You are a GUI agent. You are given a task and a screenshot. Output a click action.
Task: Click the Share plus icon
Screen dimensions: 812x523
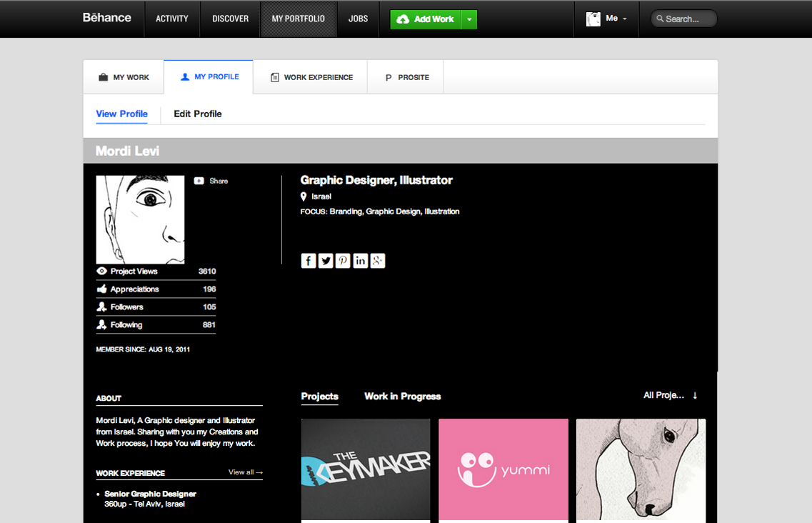(x=199, y=181)
